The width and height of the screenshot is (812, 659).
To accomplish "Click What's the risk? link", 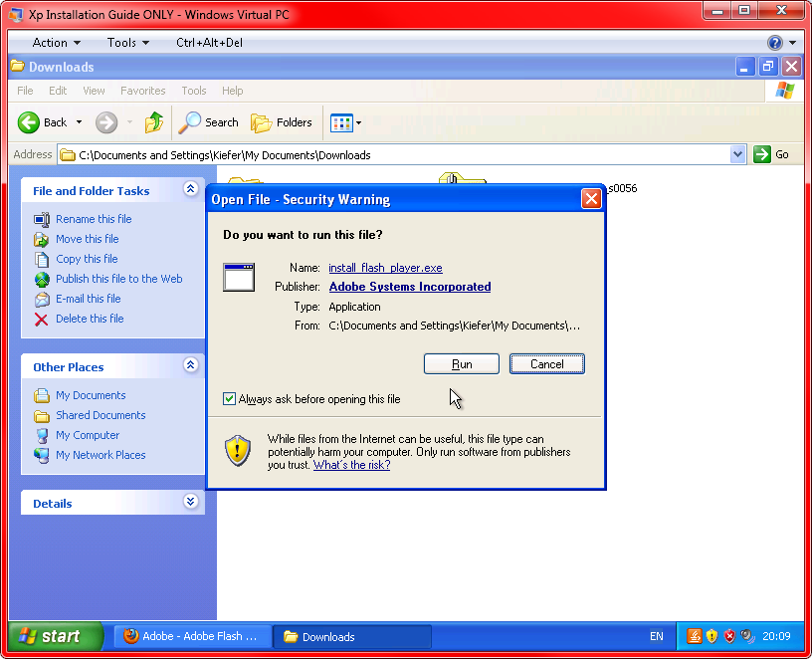I will [351, 465].
